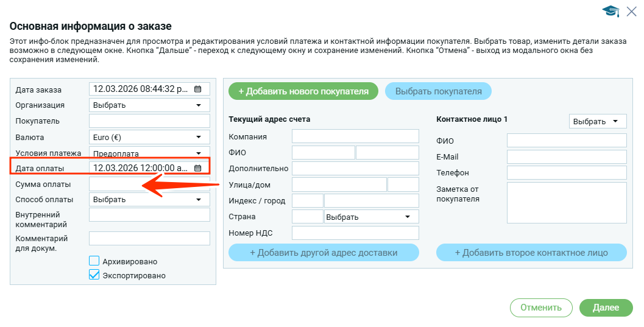Focus the Сумма оплаты input field
644x327 pixels.
pos(149,184)
